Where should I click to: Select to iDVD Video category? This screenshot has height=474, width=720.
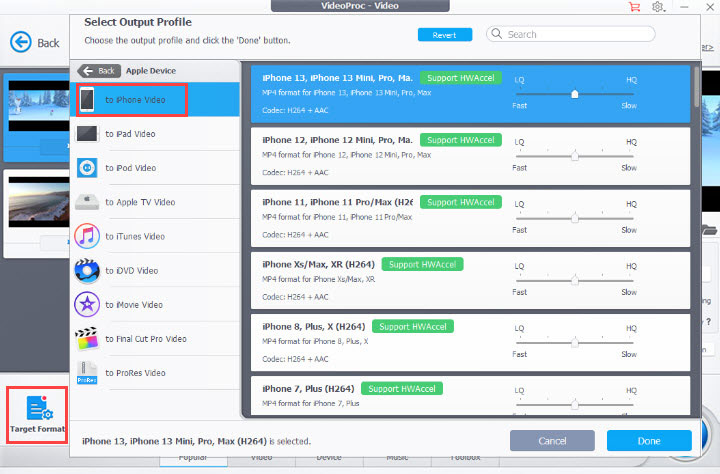click(x=155, y=271)
